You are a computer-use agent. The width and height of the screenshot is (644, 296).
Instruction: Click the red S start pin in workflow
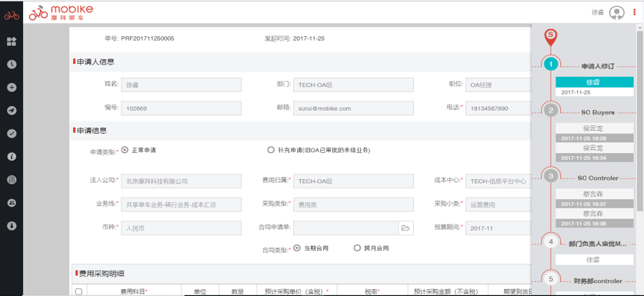click(551, 37)
